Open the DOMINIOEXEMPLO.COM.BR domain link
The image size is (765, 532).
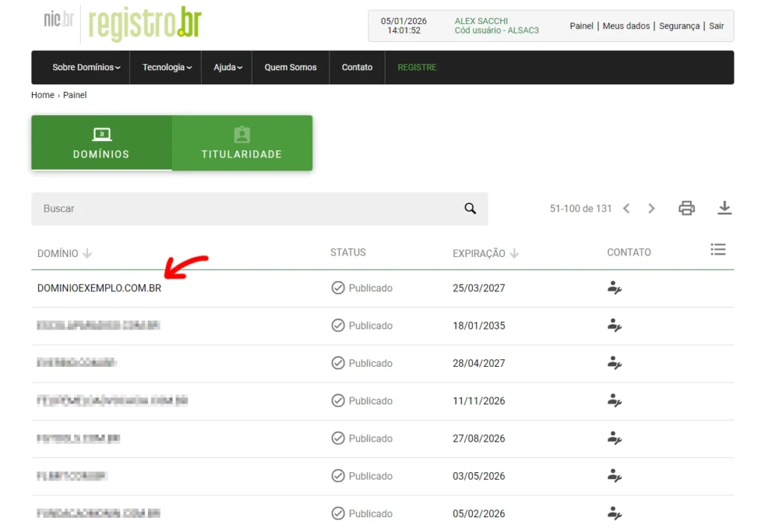coord(99,288)
